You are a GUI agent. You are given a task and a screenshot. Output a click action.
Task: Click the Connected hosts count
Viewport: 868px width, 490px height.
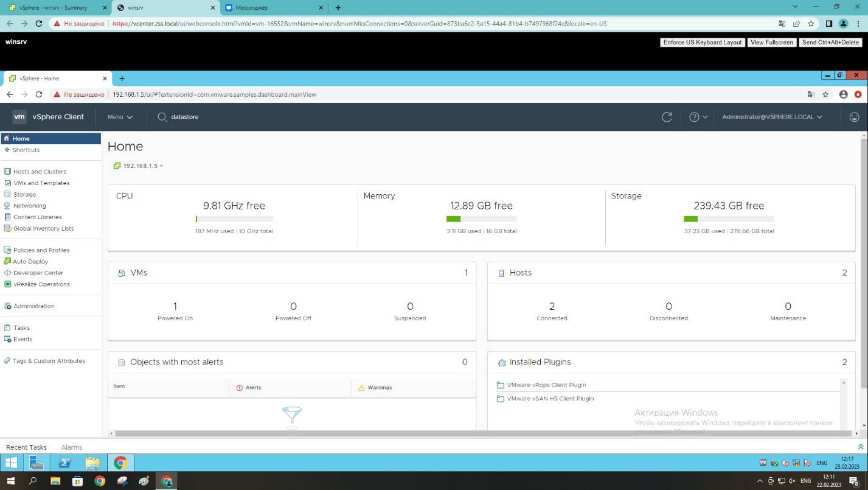click(x=552, y=307)
